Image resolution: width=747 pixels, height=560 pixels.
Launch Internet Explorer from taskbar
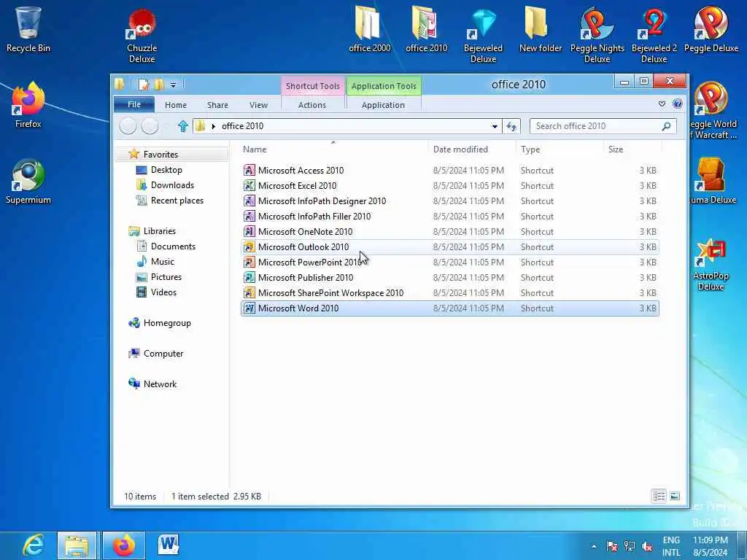32,545
